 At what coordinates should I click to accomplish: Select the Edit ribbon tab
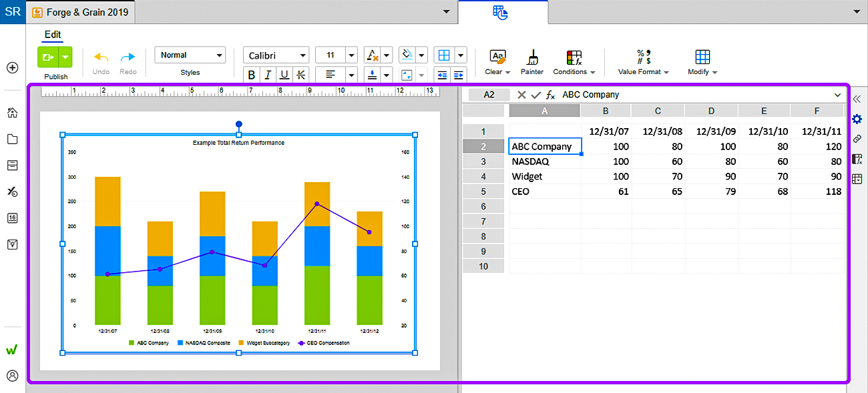coord(53,35)
